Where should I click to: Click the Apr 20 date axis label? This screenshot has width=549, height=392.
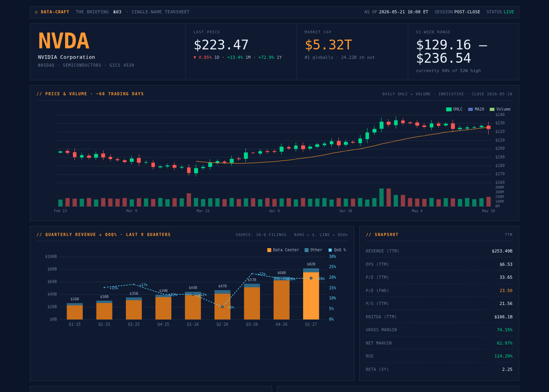click(x=346, y=211)
